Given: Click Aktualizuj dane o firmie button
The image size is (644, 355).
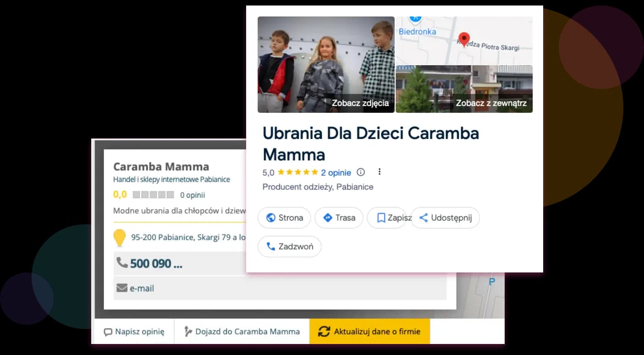Looking at the screenshot, I should pos(370,332).
